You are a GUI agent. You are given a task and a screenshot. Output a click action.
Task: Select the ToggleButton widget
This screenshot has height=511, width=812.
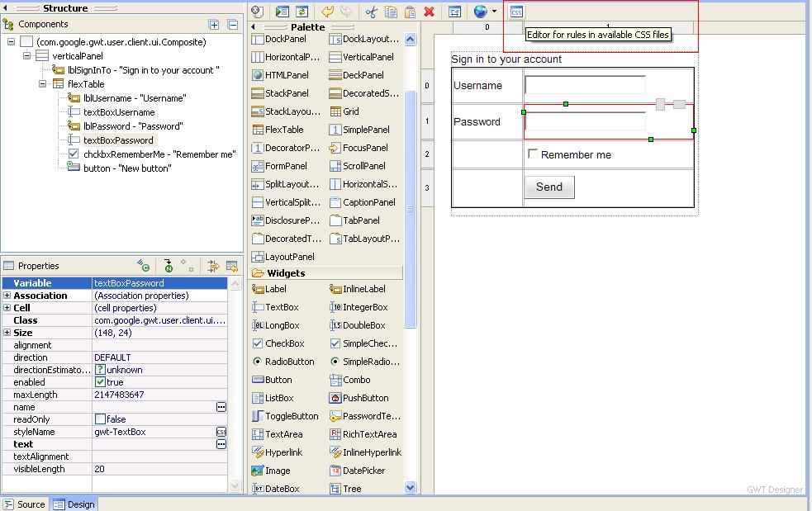coord(285,416)
